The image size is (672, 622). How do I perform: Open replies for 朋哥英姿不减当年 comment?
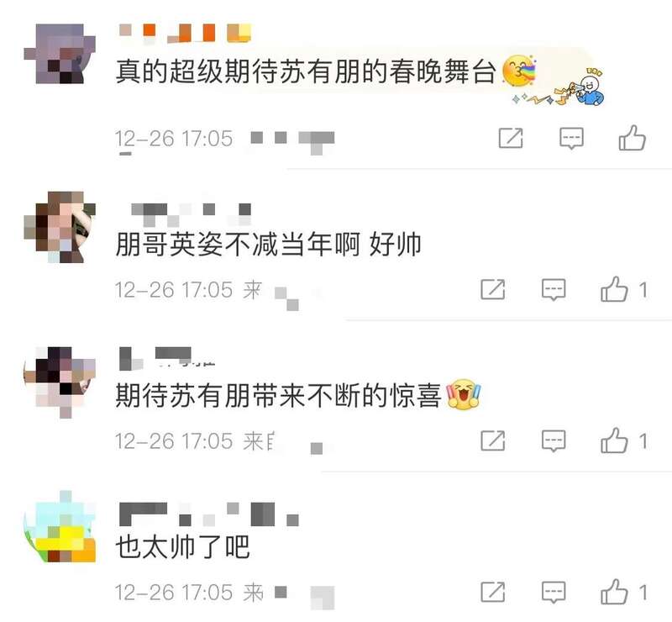click(554, 290)
